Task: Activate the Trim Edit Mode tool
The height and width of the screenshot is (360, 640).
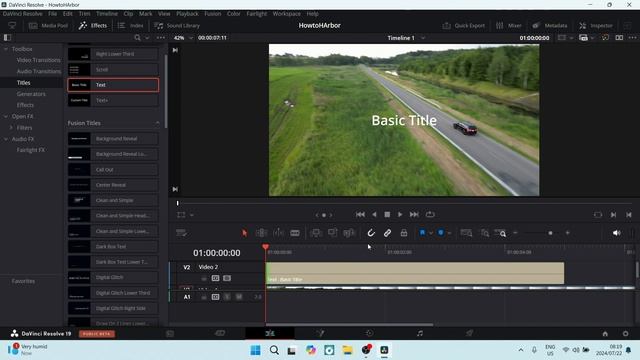Action: coord(261,233)
